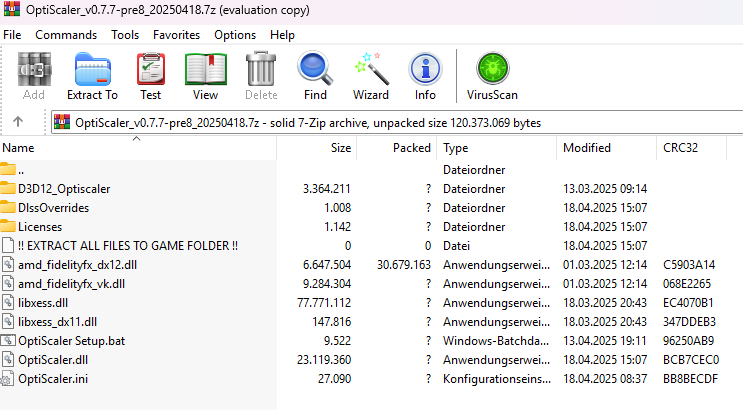Launch the Wizard wand tool

[372, 70]
